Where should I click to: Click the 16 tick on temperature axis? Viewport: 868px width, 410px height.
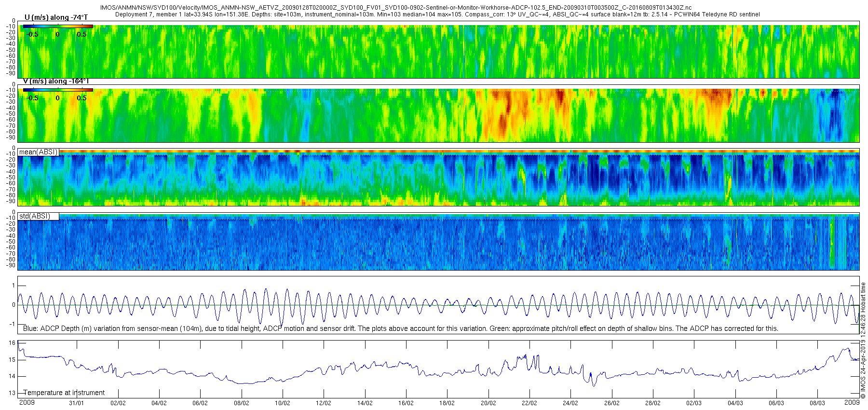[x=12, y=343]
